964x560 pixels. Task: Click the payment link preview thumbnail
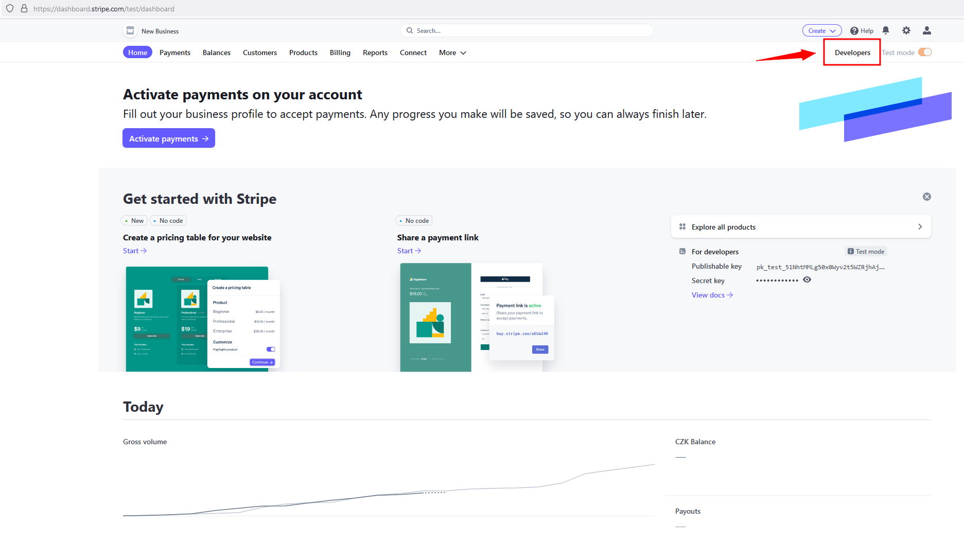tap(477, 317)
